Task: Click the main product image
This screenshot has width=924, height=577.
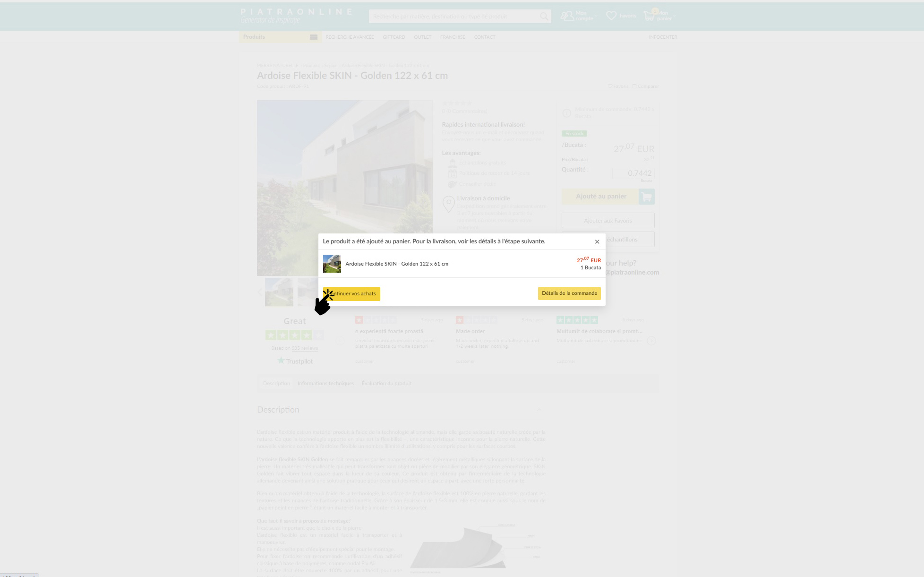Action: pyautogui.click(x=345, y=188)
